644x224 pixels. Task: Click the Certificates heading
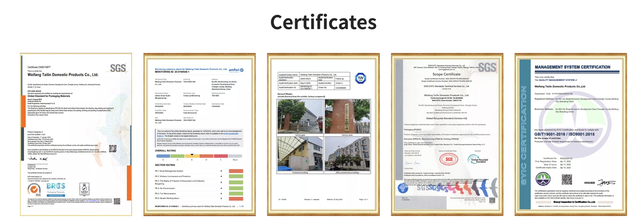pos(323,22)
